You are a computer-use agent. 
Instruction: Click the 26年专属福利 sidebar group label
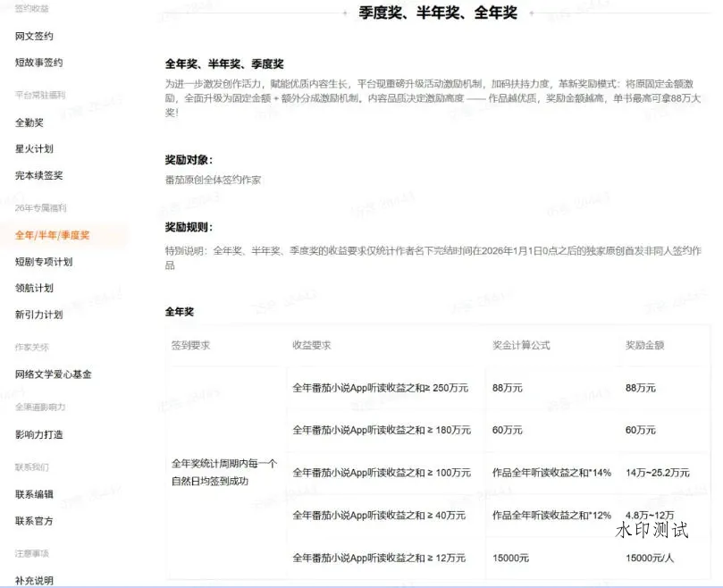[x=40, y=208]
